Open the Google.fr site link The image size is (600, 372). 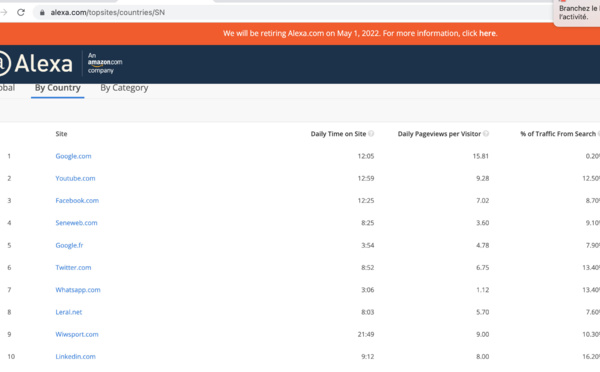tap(69, 245)
